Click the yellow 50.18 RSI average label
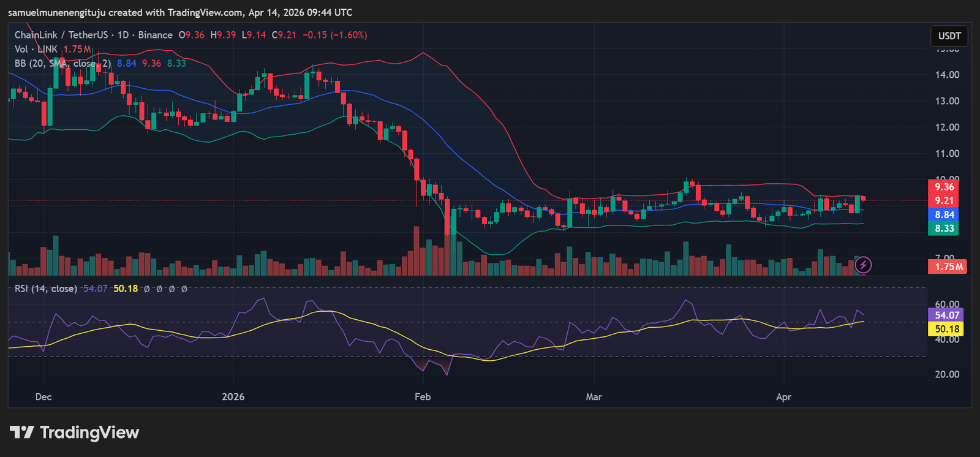The height and width of the screenshot is (457, 980). (x=947, y=329)
